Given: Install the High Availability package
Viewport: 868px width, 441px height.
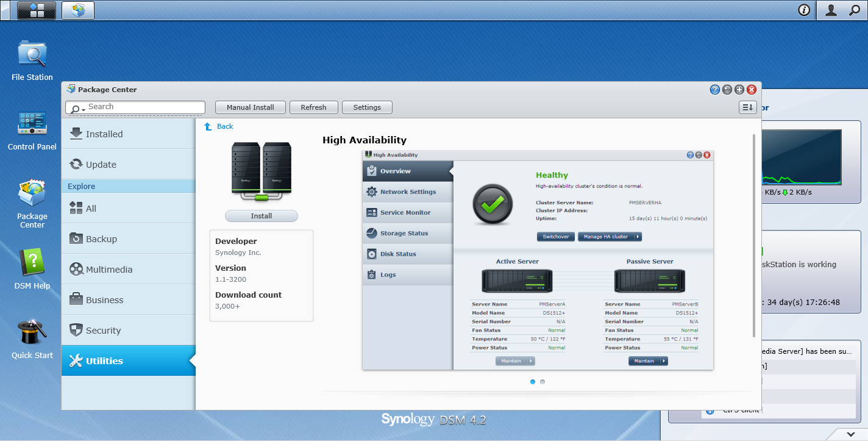Looking at the screenshot, I should point(261,216).
